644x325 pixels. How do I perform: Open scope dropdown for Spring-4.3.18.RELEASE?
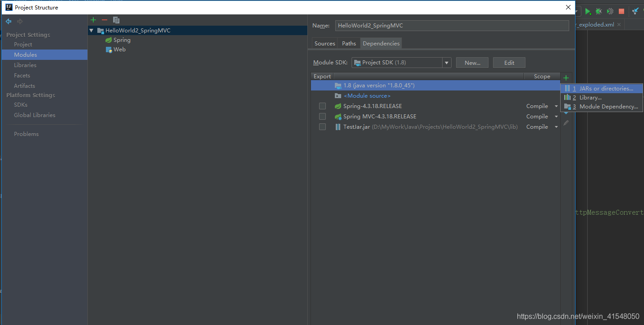(556, 106)
